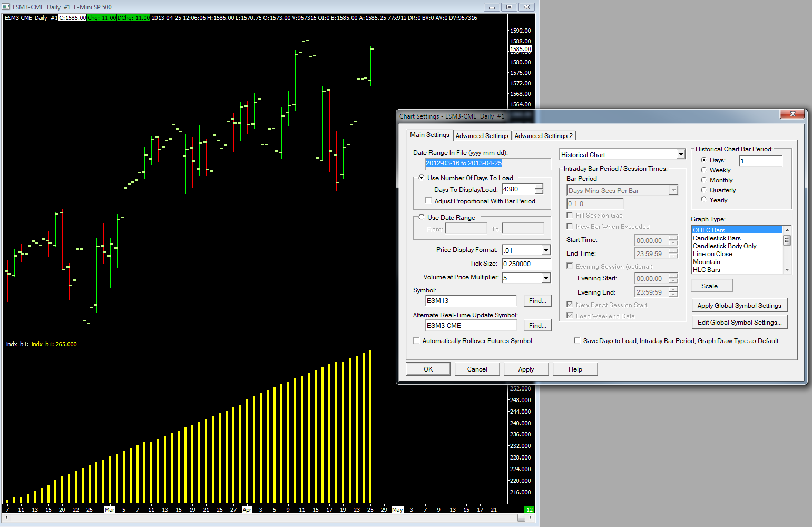Maximize the ESM3-CME chart window
Screen dimensions: 812x527
click(509, 7)
